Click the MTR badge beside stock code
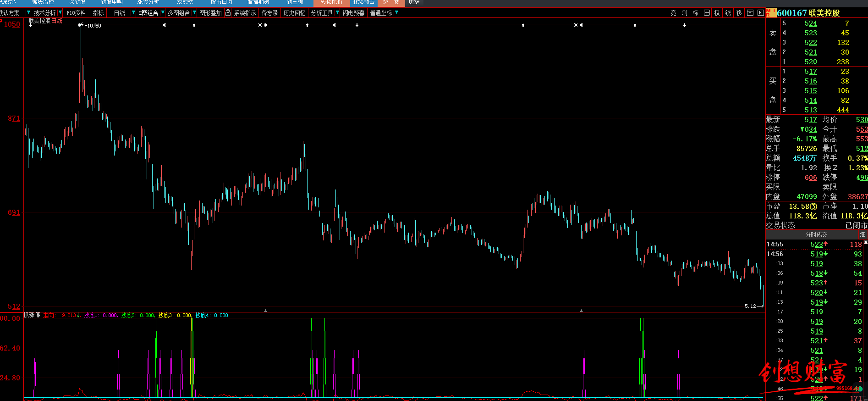This screenshot has width=868, height=401. (771, 13)
